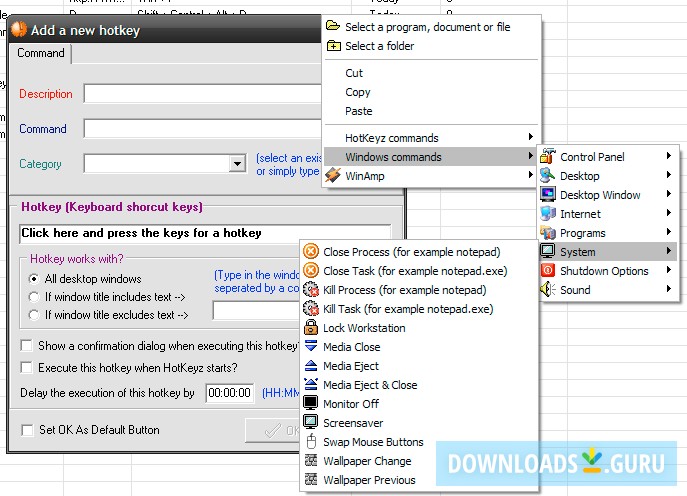687x496 pixels.
Task: Click the Kill Process gear icon
Action: coord(311,290)
